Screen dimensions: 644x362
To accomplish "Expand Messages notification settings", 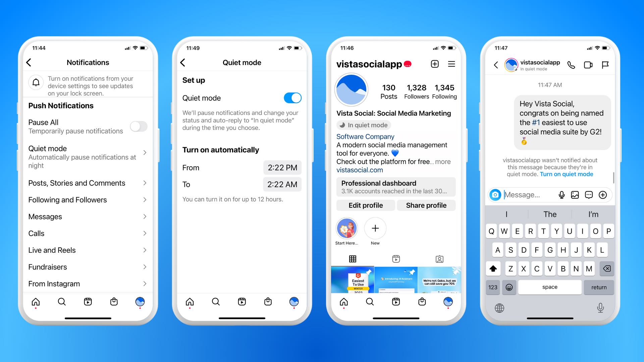I will pos(88,216).
